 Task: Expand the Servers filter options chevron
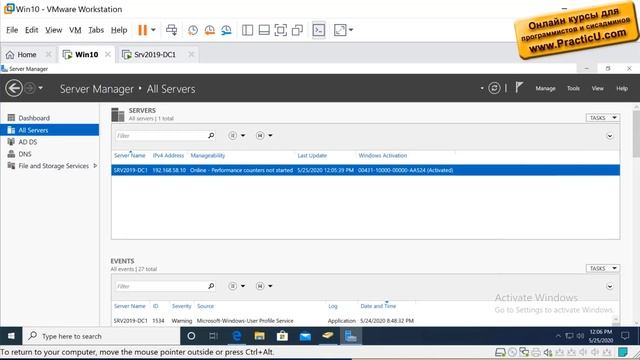click(609, 136)
